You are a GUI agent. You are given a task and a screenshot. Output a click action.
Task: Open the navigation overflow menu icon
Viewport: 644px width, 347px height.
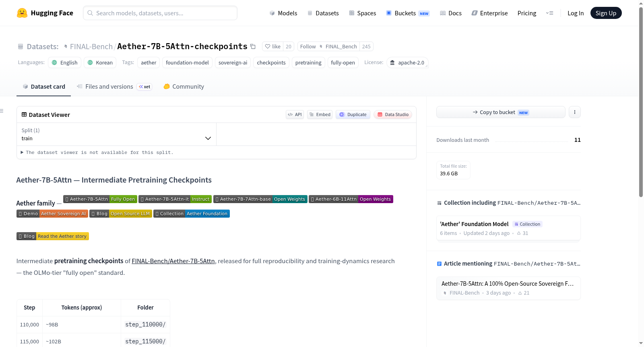549,13
